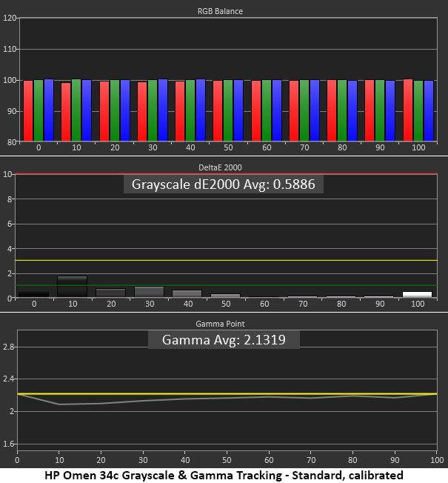Click the Gamma Point chart title
The height and width of the screenshot is (483, 448).
220,324
